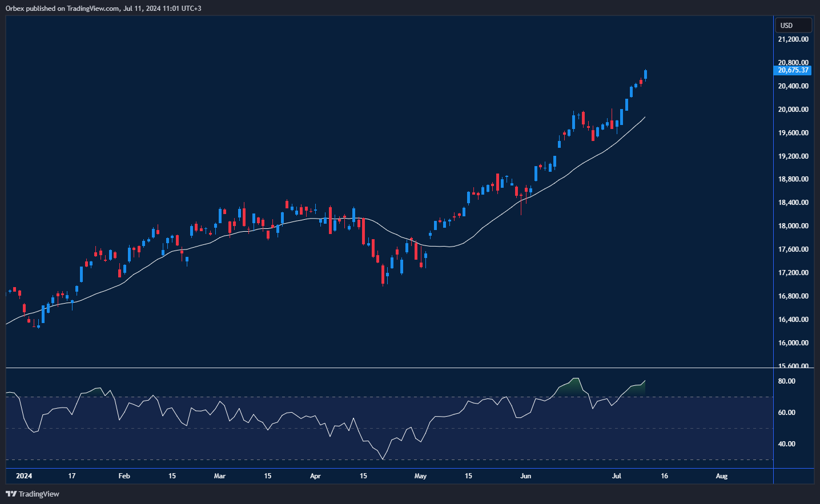
Task: Click the TradingView logo icon
Action: pos(11,494)
